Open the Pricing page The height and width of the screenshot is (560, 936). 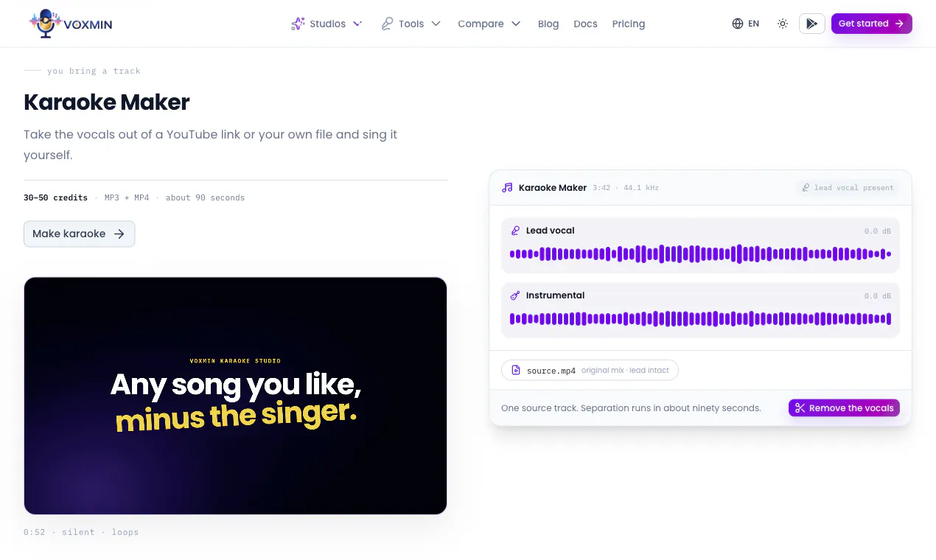click(x=629, y=24)
